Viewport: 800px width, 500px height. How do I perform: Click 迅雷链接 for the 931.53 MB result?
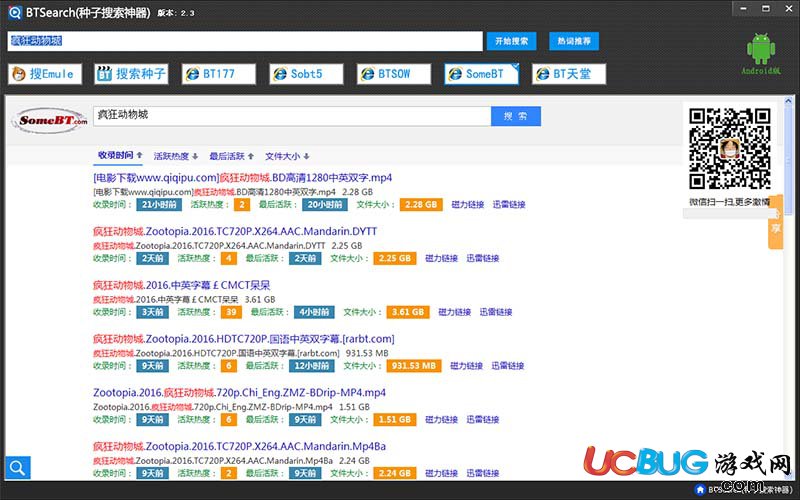click(508, 366)
